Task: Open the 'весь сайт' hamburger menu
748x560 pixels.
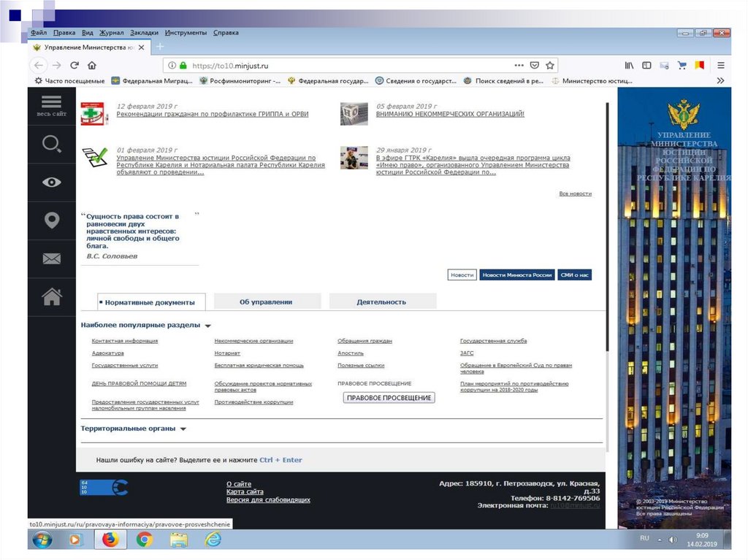Action: coord(51,106)
